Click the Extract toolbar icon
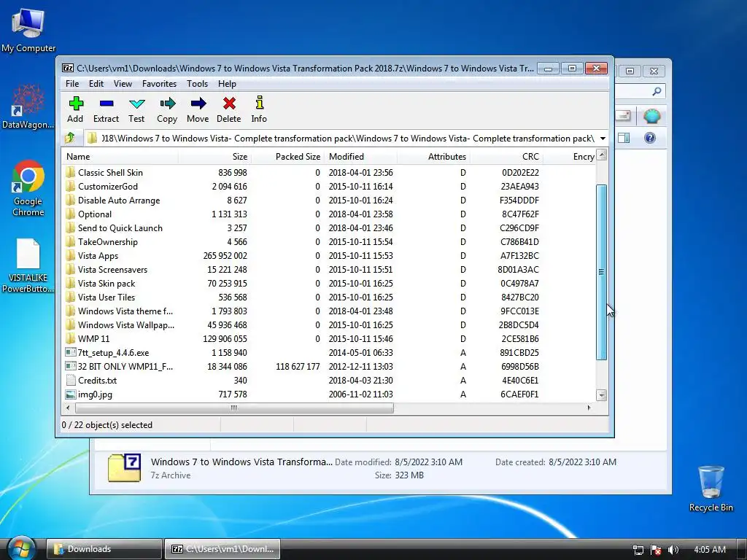The image size is (747, 560). (x=107, y=104)
